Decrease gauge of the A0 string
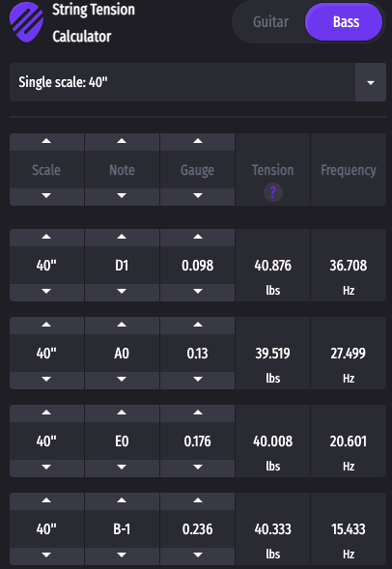 pos(198,380)
